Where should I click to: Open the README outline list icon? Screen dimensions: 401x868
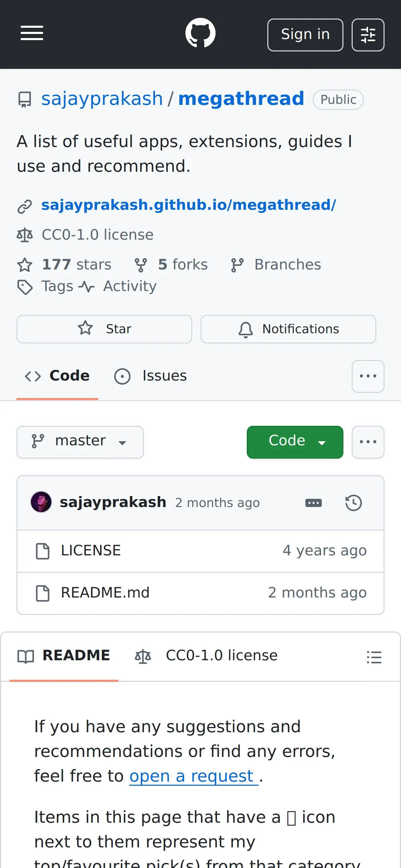374,657
